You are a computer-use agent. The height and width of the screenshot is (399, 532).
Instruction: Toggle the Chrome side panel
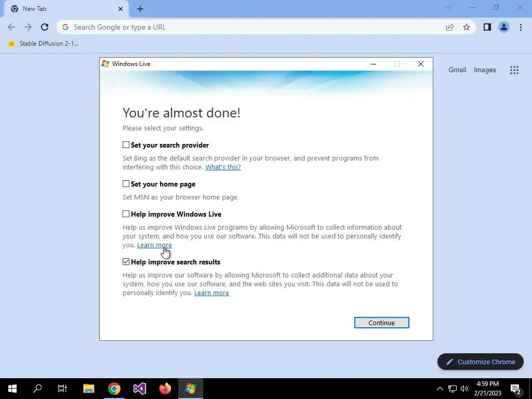(487, 27)
